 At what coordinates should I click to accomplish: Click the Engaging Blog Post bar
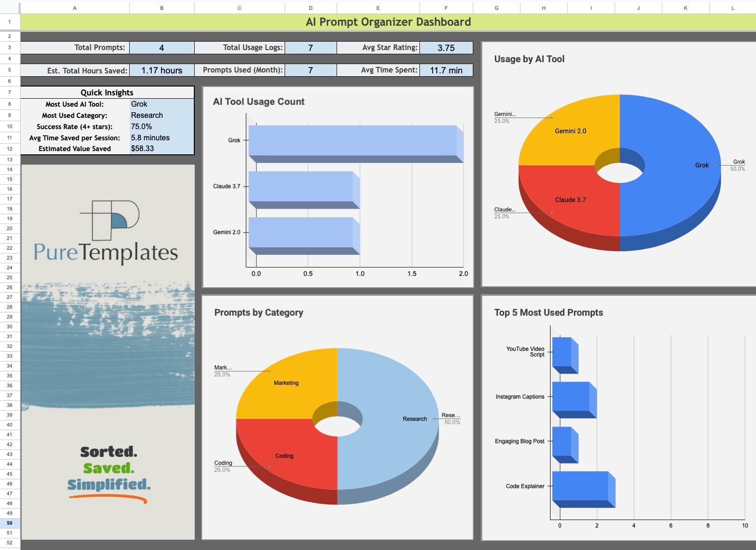[565, 445]
